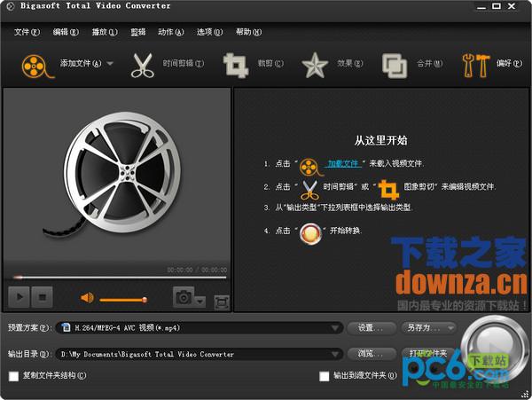Click the 偏好(P) toolbar label

[x=510, y=63]
